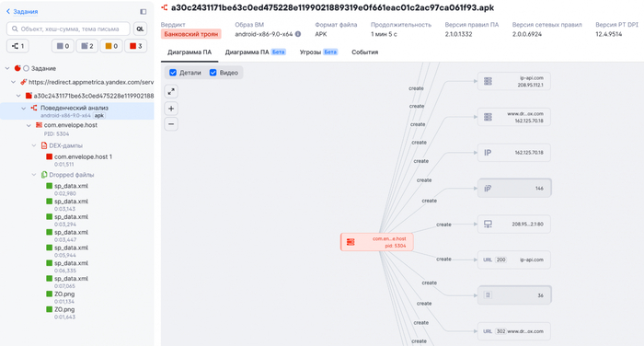The image size is (644, 346).
Task: Select the grouped IP node showing 146
Action: [x=513, y=189]
